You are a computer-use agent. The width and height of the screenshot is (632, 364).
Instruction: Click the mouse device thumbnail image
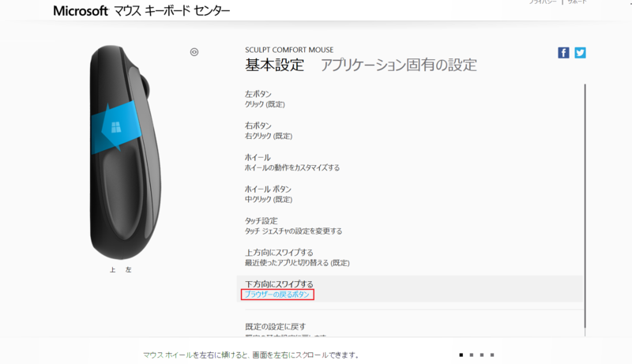pos(125,152)
